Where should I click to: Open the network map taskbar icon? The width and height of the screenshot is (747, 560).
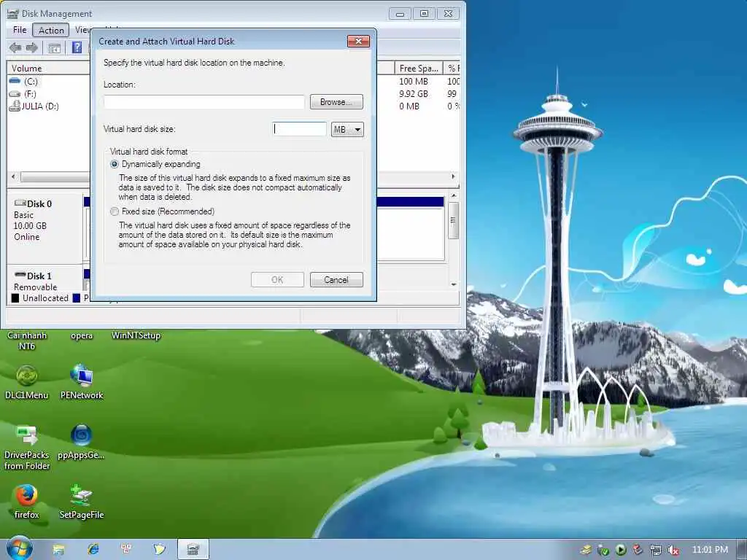click(126, 550)
